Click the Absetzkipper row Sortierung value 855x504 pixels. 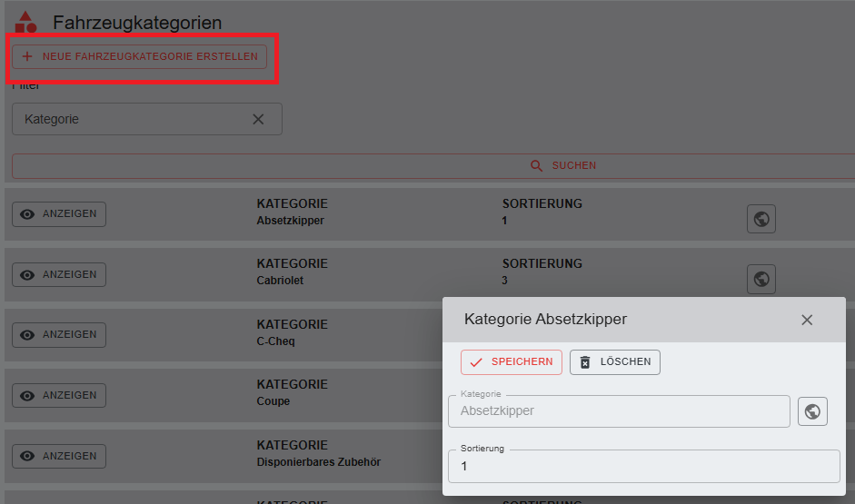(x=505, y=221)
